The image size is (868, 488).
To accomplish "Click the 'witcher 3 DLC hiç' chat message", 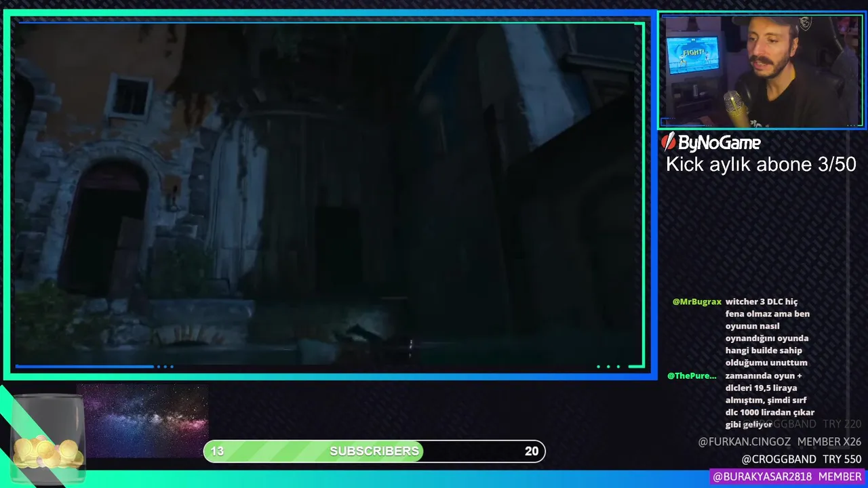I will 768,332.
